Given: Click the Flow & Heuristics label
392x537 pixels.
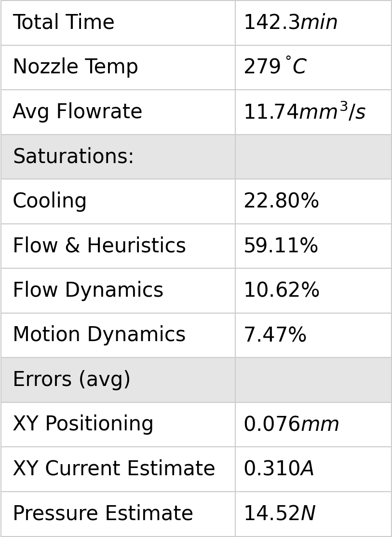Looking at the screenshot, I should (99, 246).
